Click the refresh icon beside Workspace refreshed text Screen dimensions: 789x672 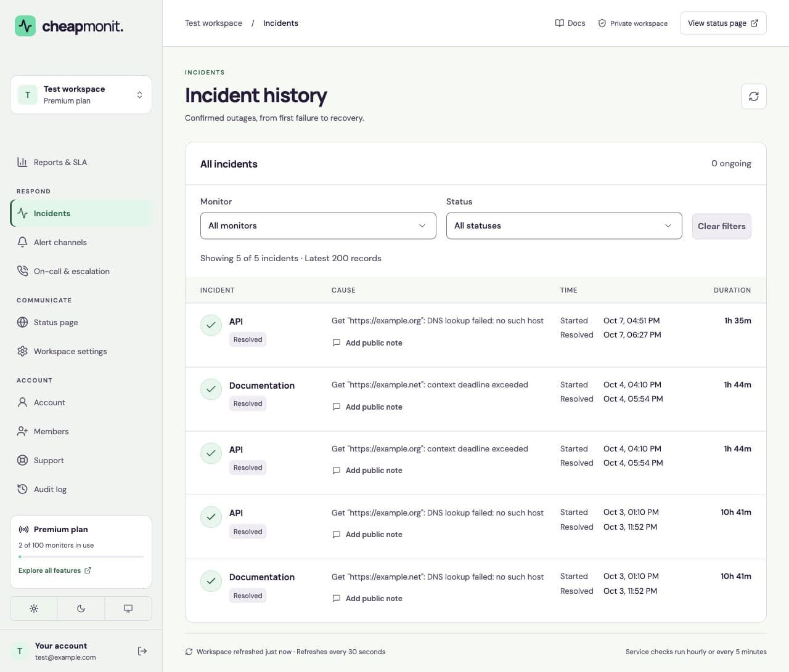(x=189, y=652)
